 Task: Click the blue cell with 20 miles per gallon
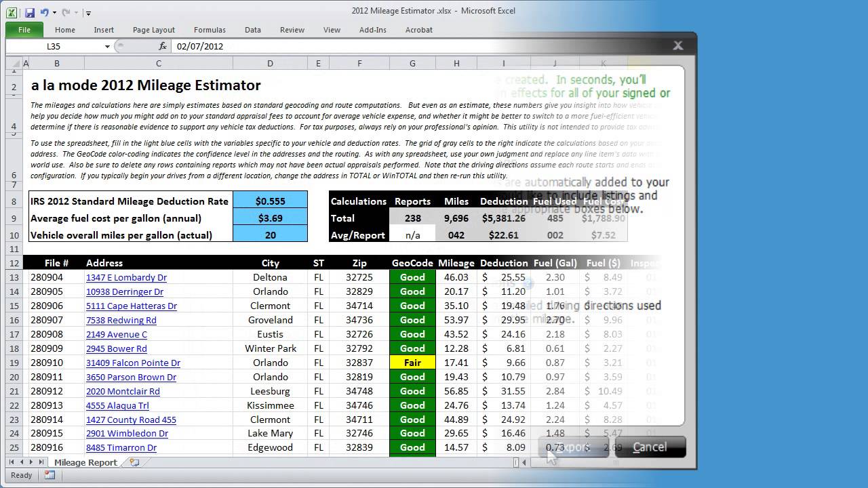pos(270,235)
